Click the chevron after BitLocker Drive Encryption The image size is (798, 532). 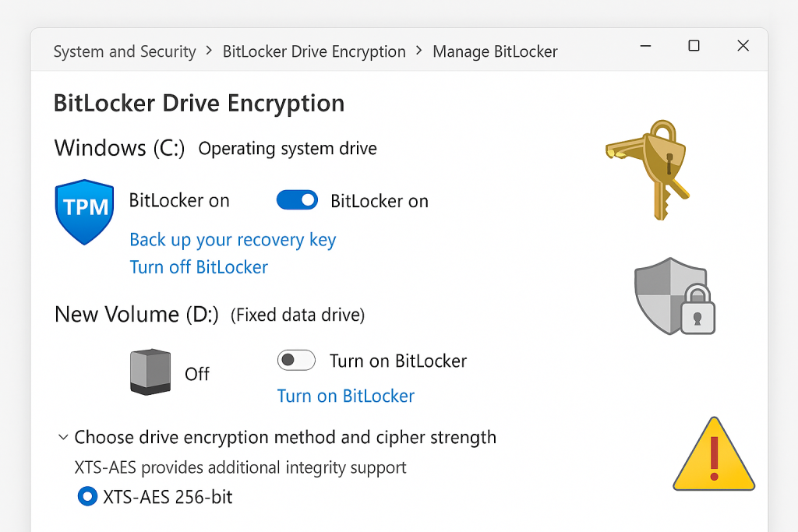(418, 51)
